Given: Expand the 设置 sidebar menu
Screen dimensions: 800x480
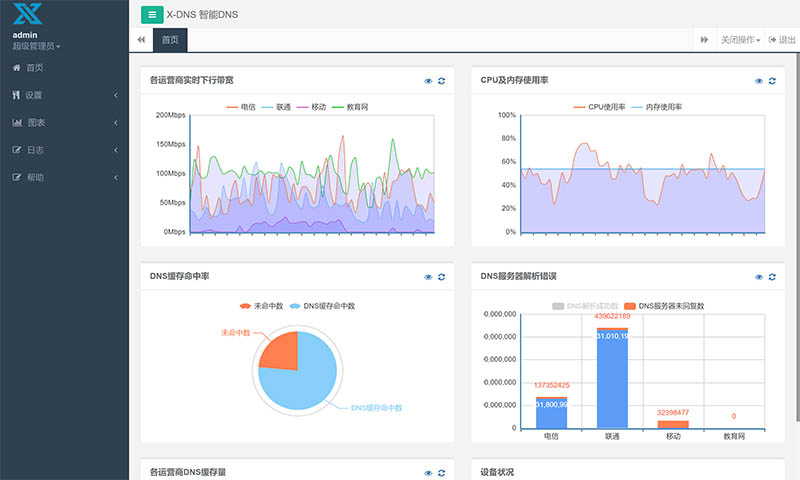Looking at the screenshot, I should pos(64,95).
